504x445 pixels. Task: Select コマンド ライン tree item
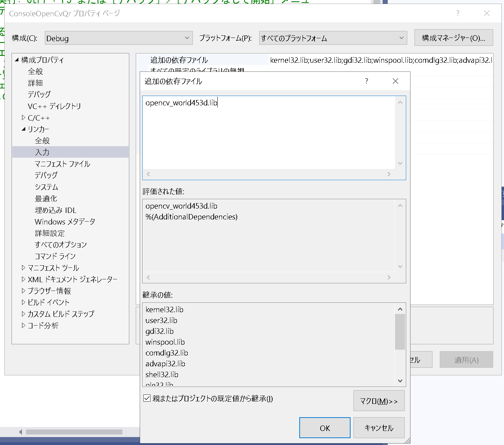55,256
